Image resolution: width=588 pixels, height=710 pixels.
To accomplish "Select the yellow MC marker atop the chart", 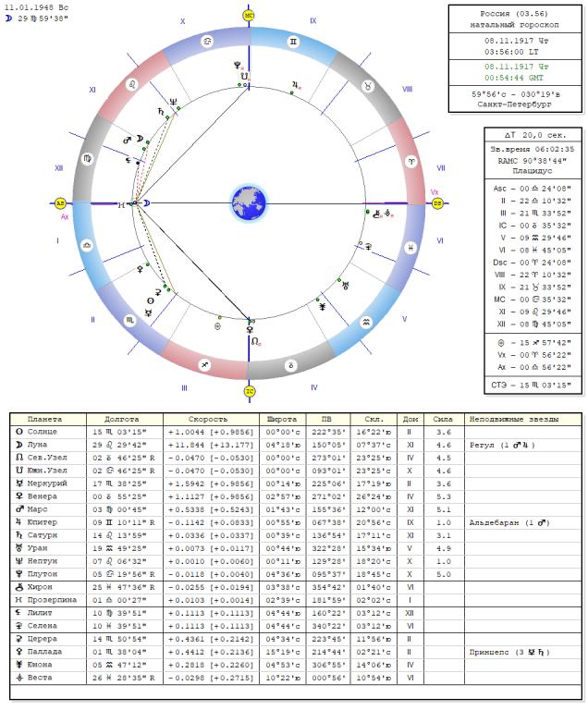I will coord(249,16).
